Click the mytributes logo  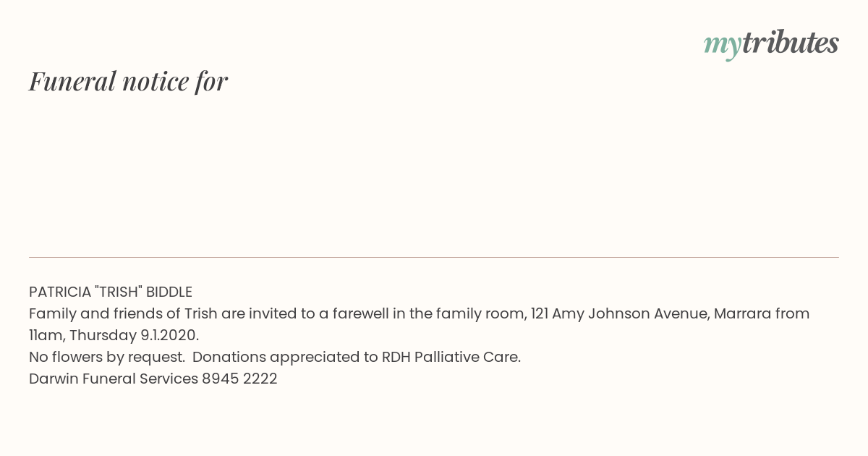point(771,44)
